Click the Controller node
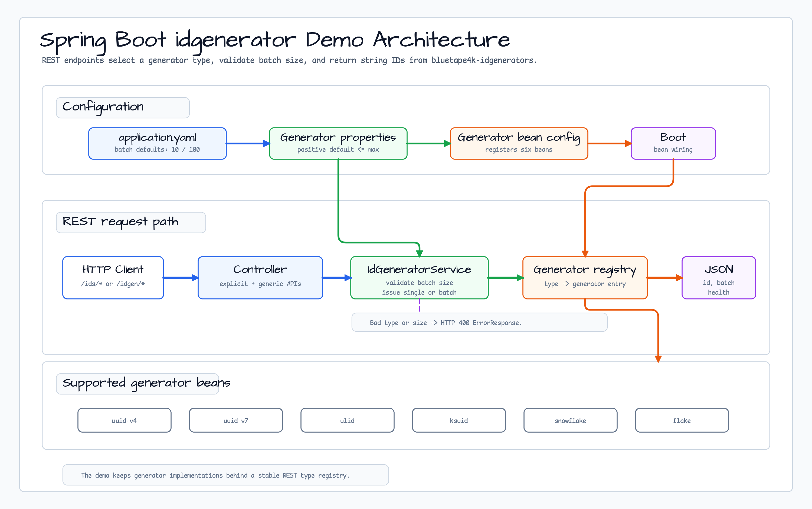812x509 pixels. (260, 278)
